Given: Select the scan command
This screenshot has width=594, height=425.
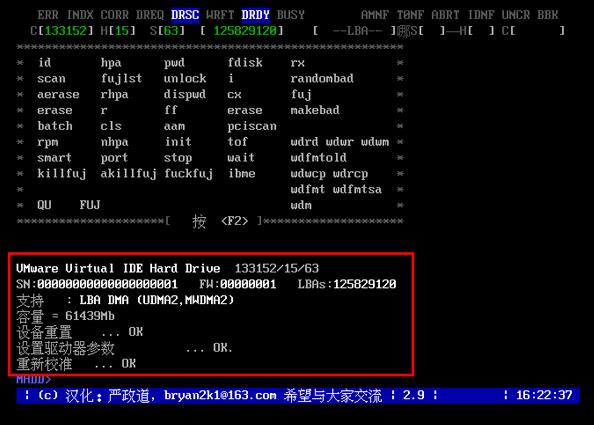Looking at the screenshot, I should 52,78.
